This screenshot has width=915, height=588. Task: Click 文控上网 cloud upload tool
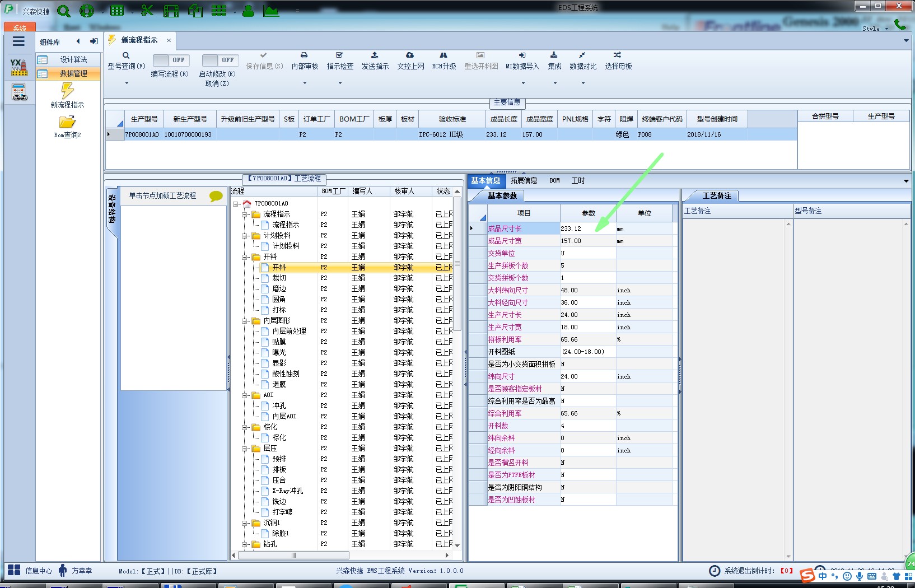click(x=410, y=61)
